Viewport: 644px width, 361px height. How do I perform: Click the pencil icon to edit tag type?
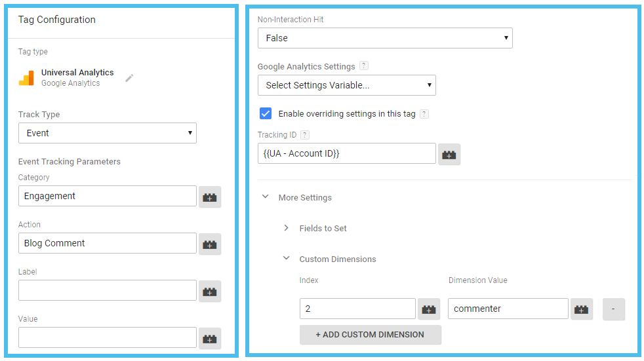pyautogui.click(x=129, y=78)
